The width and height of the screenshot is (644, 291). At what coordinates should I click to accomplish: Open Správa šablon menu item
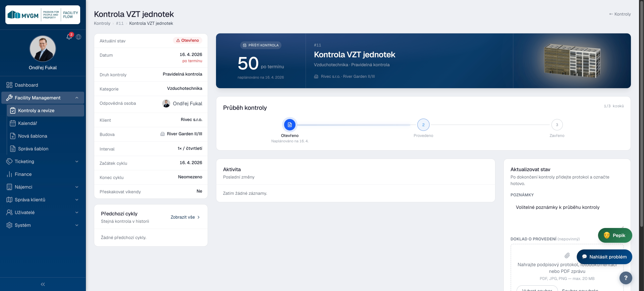coord(46,149)
